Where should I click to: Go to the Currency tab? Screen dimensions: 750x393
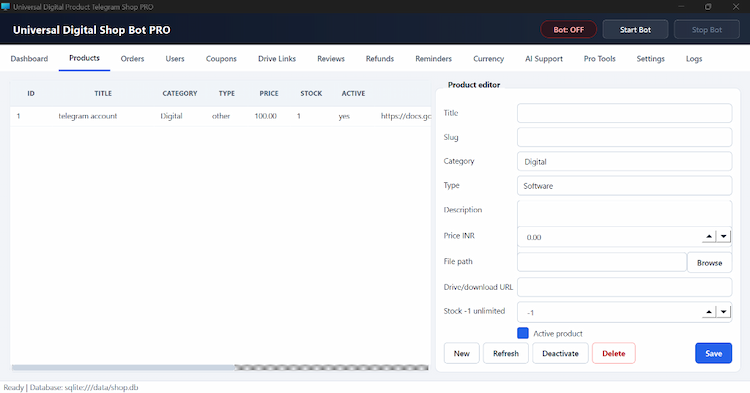tap(488, 59)
